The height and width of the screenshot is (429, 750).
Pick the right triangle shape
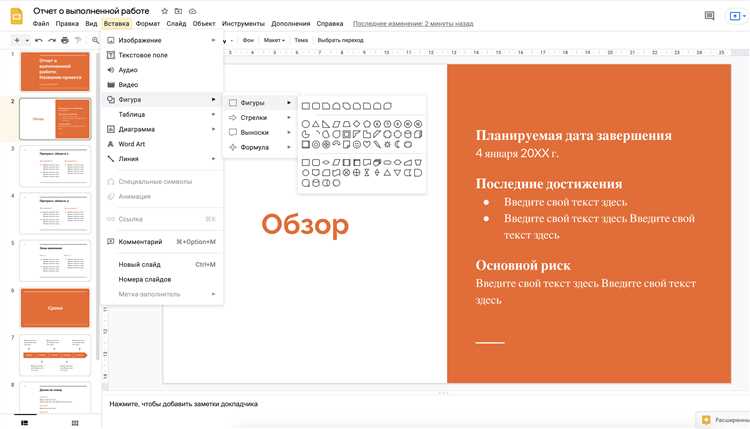click(x=326, y=124)
